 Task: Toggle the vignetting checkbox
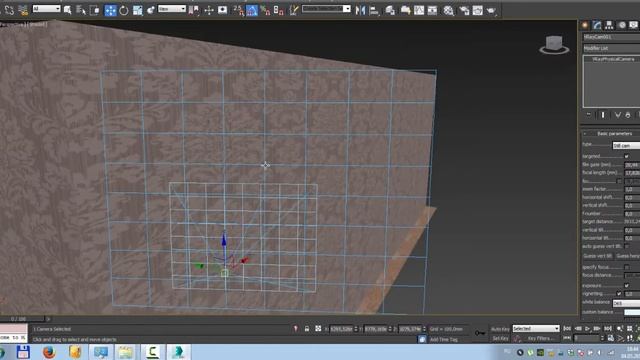(x=619, y=293)
